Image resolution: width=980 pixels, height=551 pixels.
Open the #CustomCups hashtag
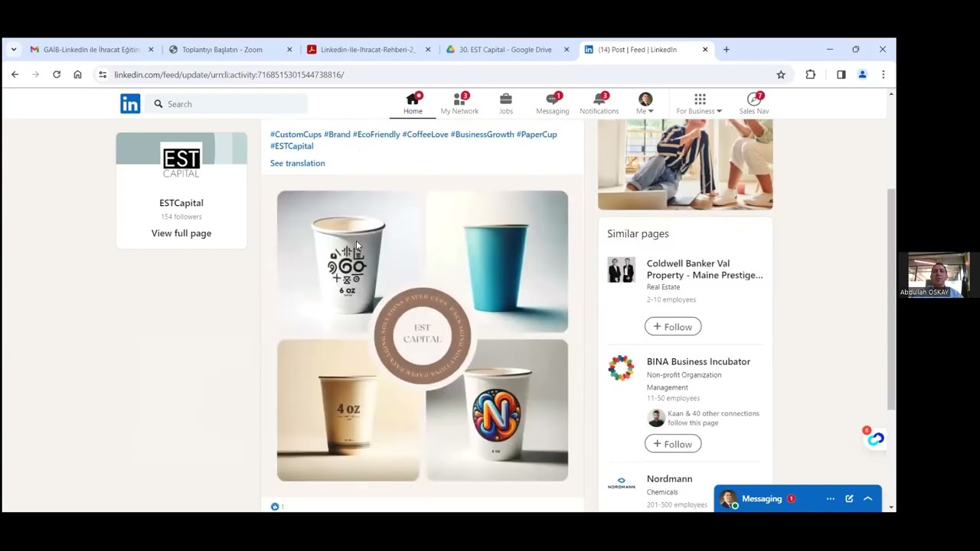click(296, 135)
